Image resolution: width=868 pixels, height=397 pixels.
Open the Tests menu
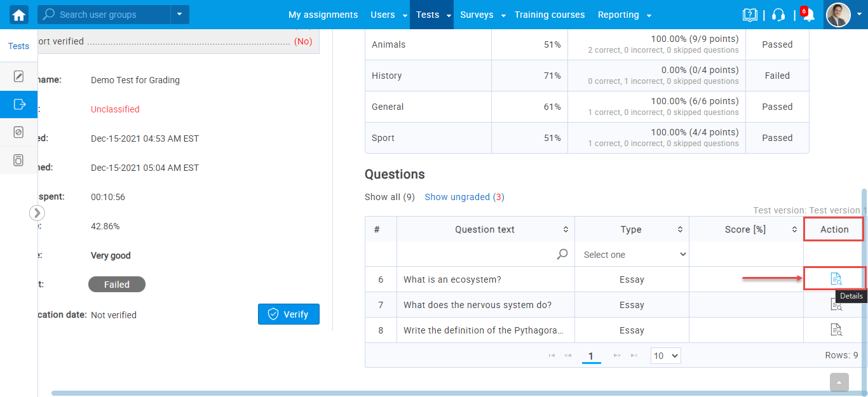click(x=431, y=15)
